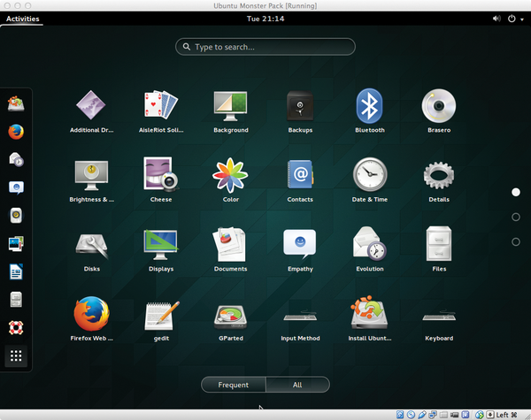Open the power system menu
Image resolution: width=531 pixels, height=420 pixels.
515,19
